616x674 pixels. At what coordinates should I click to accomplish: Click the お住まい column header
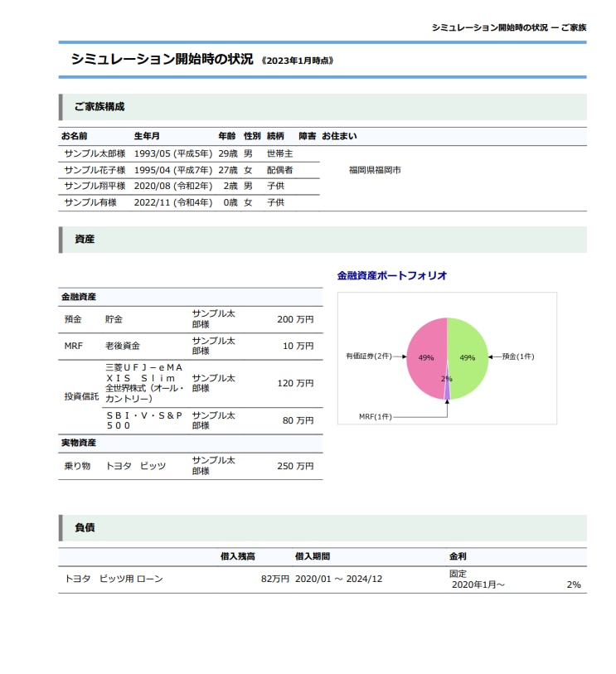tap(339, 136)
